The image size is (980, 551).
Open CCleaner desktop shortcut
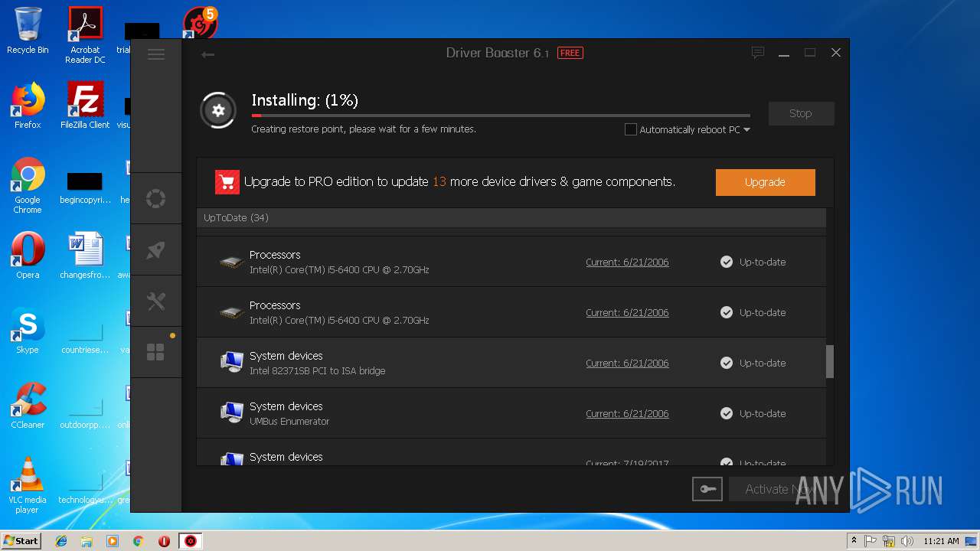[28, 406]
